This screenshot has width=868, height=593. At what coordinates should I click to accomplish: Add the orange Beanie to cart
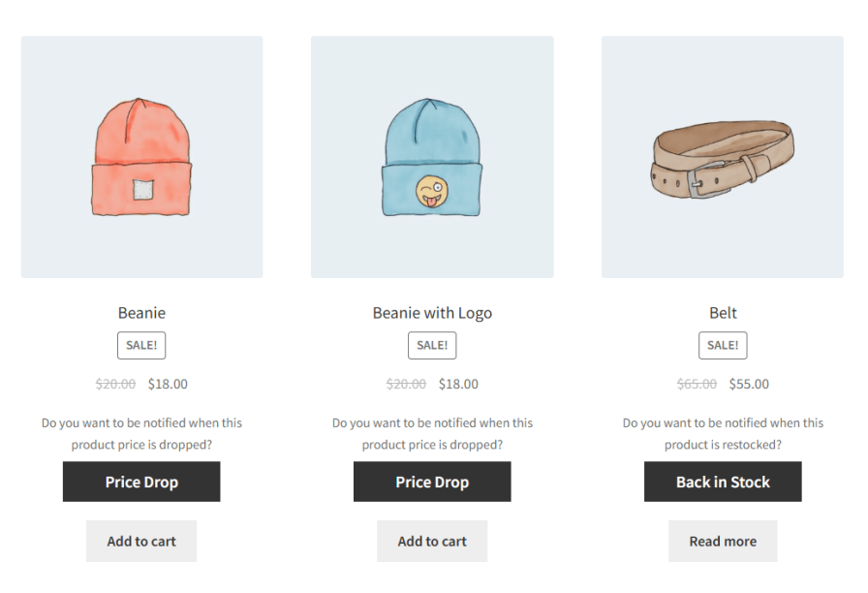tap(141, 541)
